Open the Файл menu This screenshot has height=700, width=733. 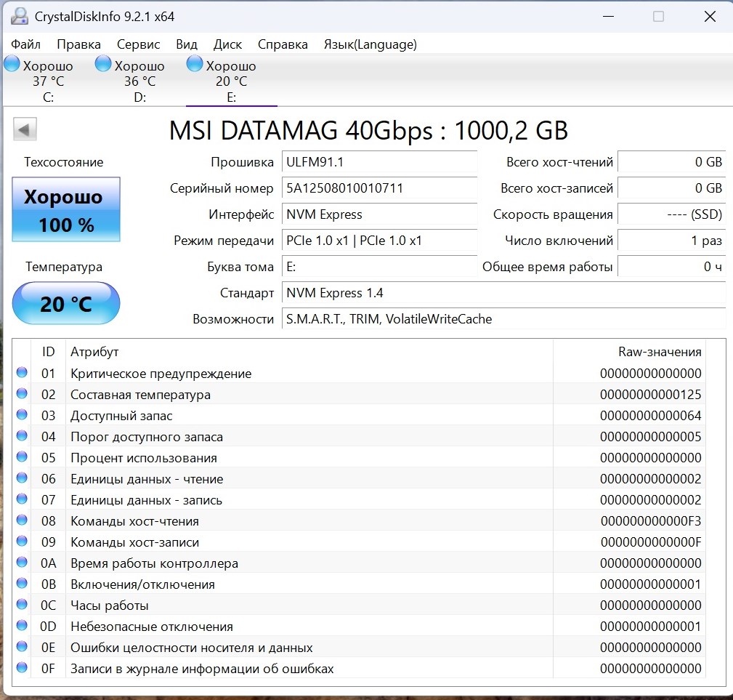point(26,44)
